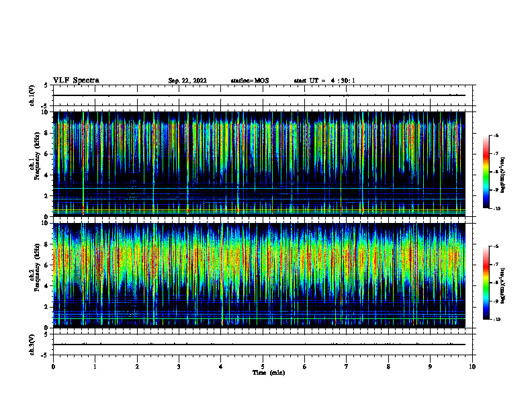Click the time axis tick label '0'
Image resolution: width=532 pixels, height=411 pixels.
pos(53,367)
